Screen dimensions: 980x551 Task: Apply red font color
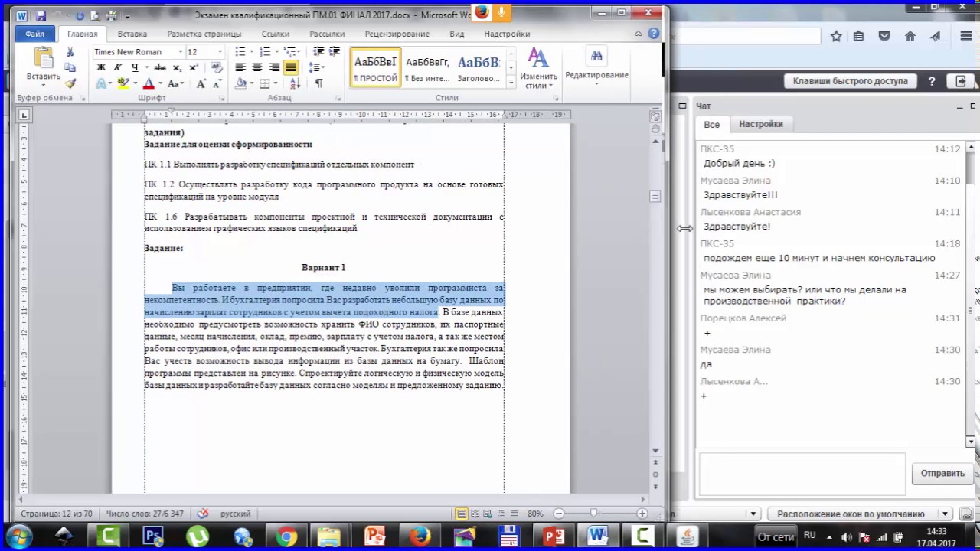pos(149,83)
